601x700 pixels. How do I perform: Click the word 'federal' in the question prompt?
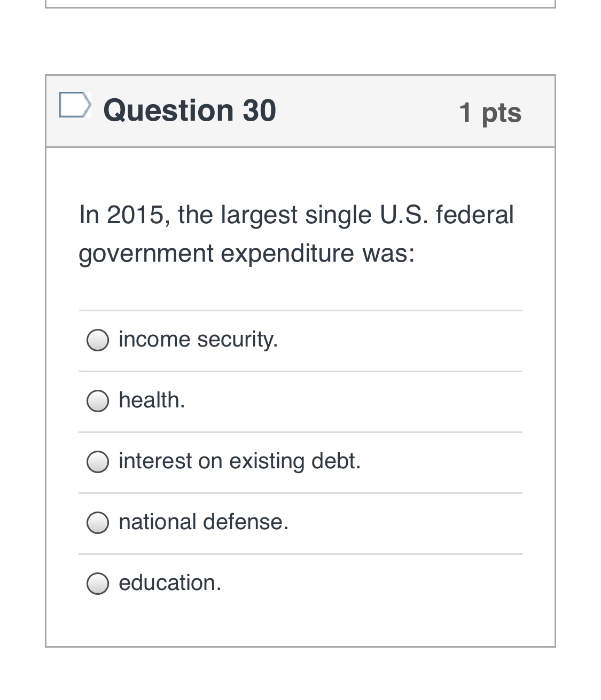475,215
